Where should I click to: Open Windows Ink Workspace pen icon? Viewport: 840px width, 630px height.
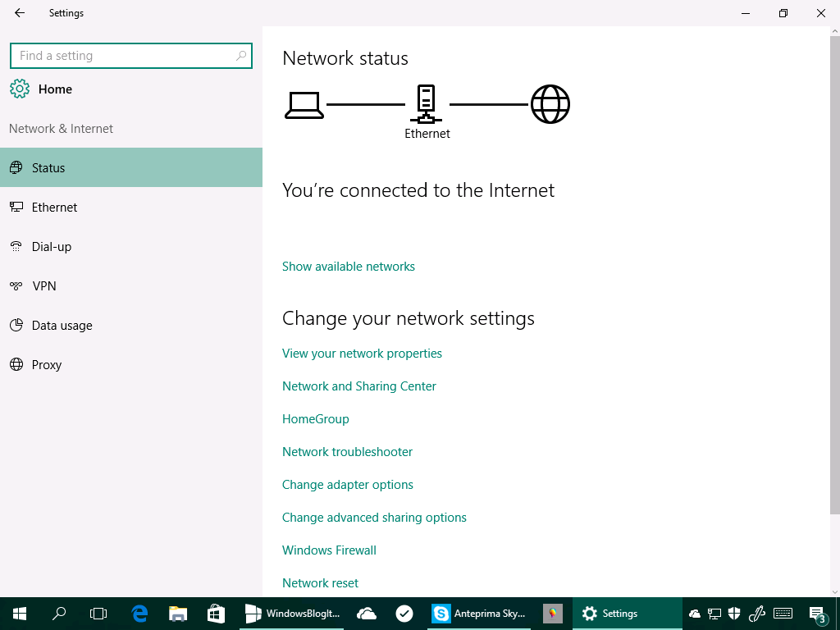point(756,614)
